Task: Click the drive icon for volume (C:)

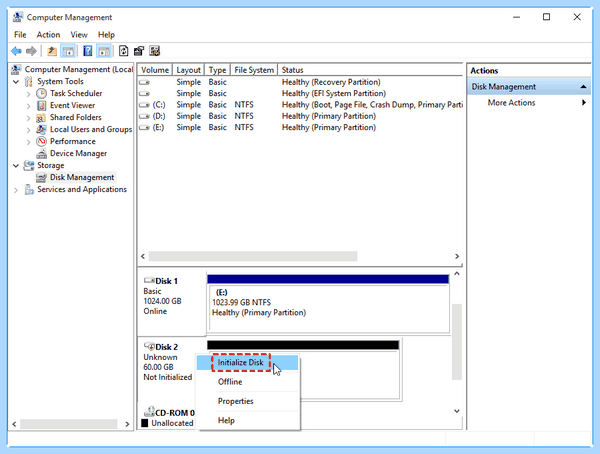Action: click(144, 105)
